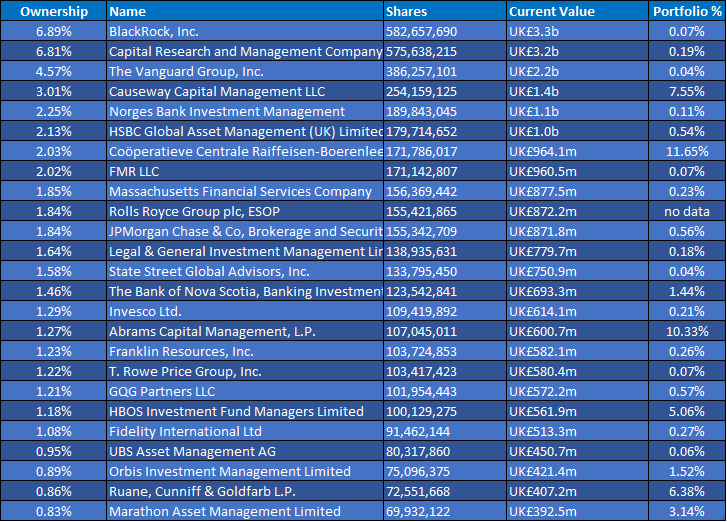Click the 100,129,275 shares value
This screenshot has width=727, height=522.
click(421, 411)
